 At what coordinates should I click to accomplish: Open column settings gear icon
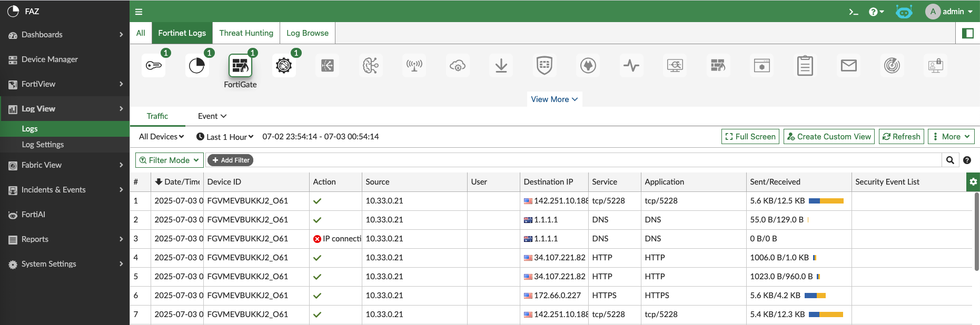[973, 182]
